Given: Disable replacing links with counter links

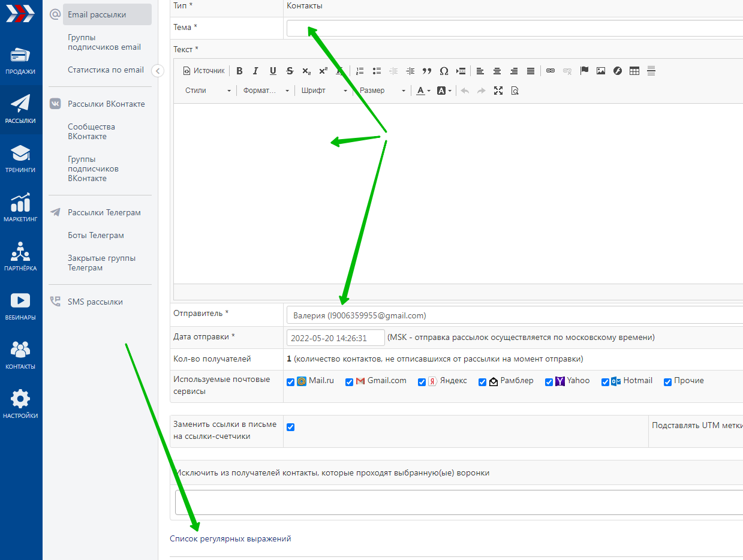Looking at the screenshot, I should pyautogui.click(x=291, y=427).
